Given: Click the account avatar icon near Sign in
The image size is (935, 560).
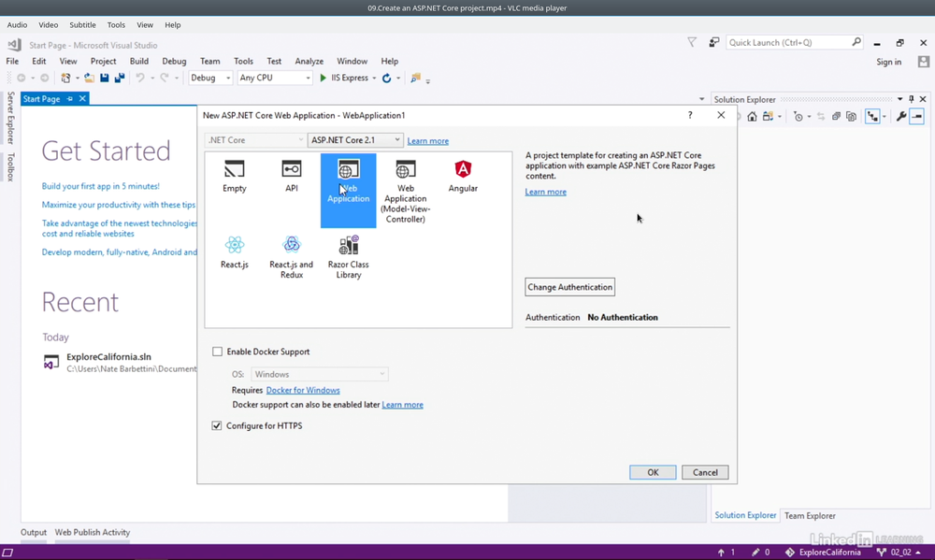Looking at the screenshot, I should pos(924,62).
